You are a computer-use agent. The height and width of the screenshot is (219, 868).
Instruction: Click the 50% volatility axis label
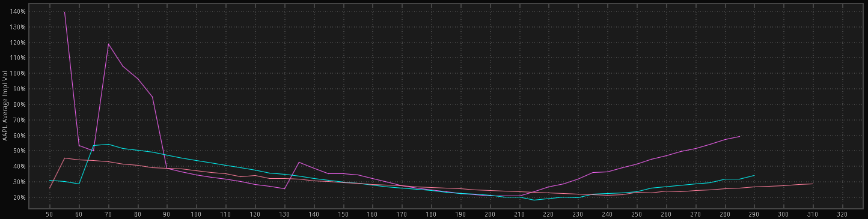pyautogui.click(x=19, y=151)
